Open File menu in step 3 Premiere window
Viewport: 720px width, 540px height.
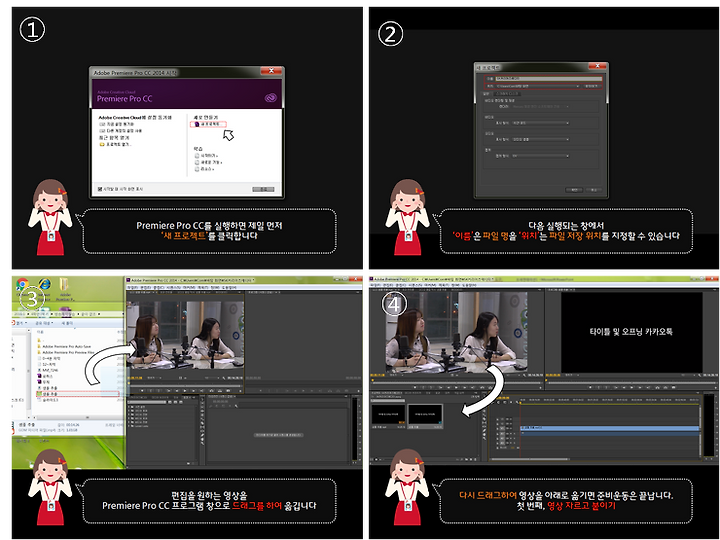pyautogui.click(x=133, y=287)
